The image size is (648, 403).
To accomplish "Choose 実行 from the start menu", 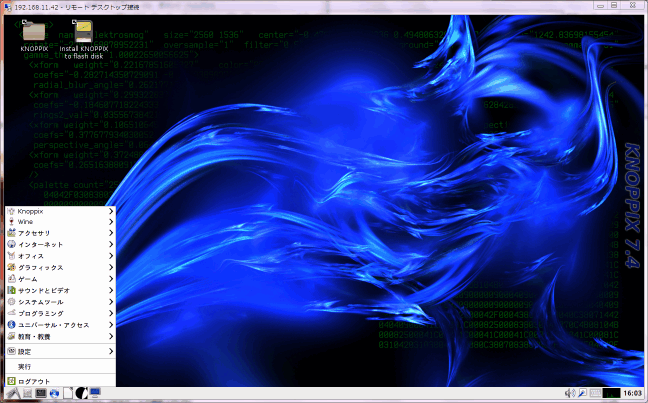I will click(x=60, y=367).
